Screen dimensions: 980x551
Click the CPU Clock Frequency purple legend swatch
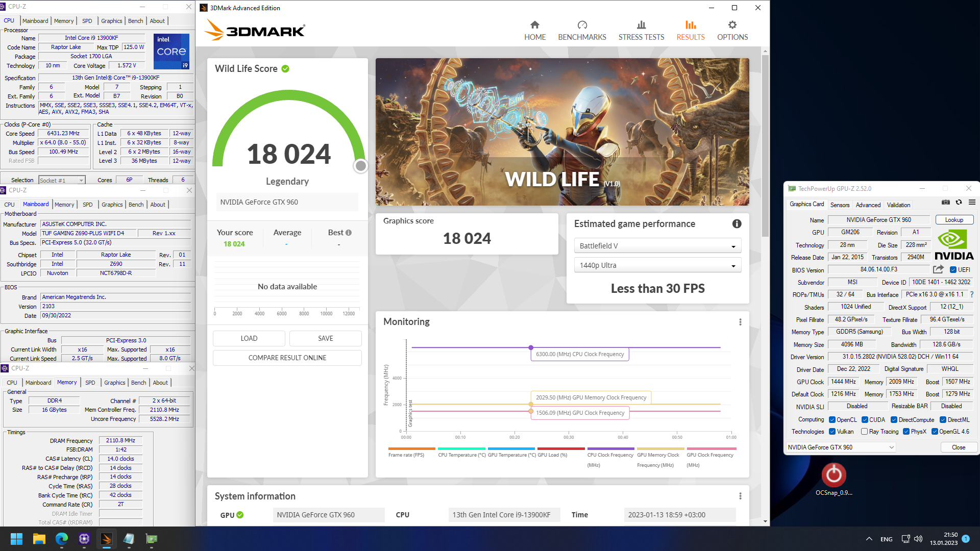[610, 449]
